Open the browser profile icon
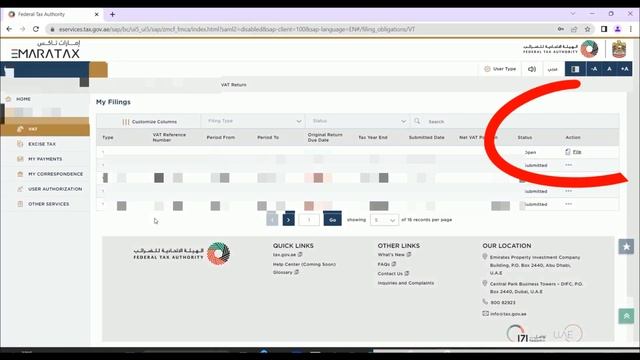Screen dimensions: 640x360 pyautogui.click(x=618, y=29)
